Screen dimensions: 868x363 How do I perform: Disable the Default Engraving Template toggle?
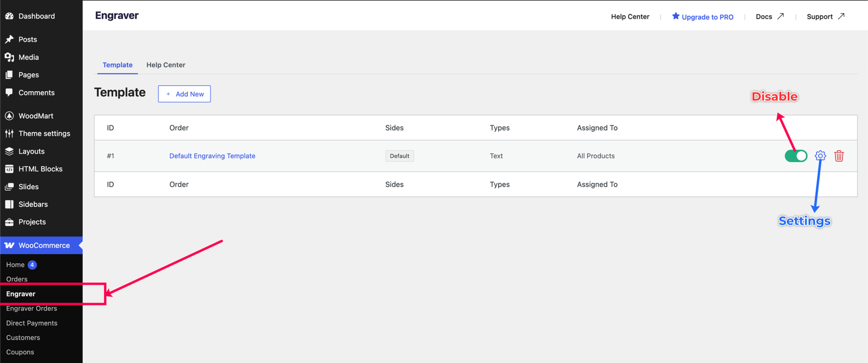click(796, 156)
